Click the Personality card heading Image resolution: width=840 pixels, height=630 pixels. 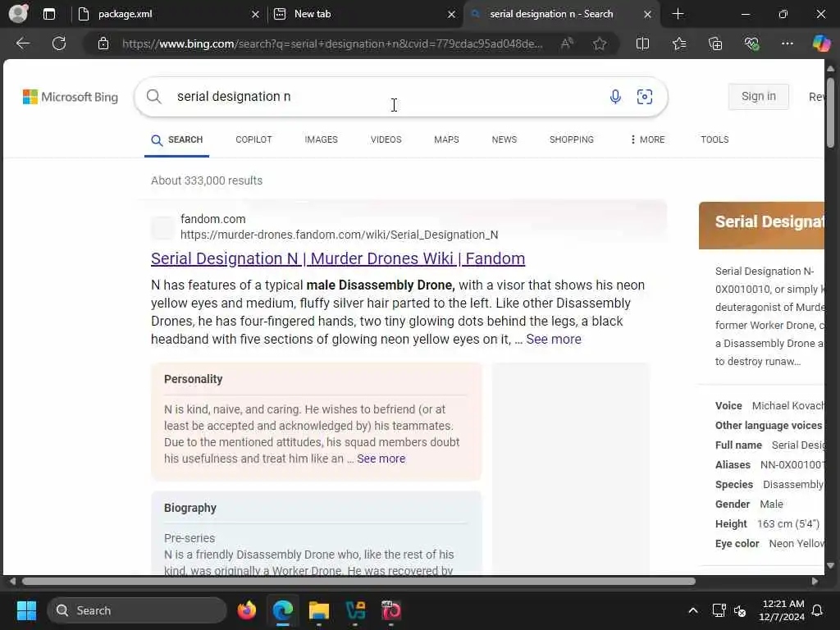pos(193,379)
